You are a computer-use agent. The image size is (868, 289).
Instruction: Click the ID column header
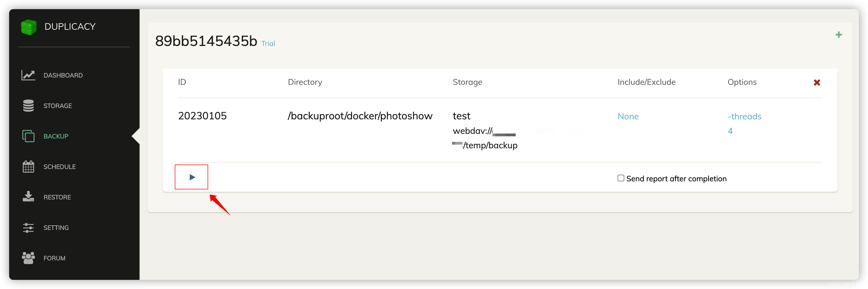click(x=182, y=82)
